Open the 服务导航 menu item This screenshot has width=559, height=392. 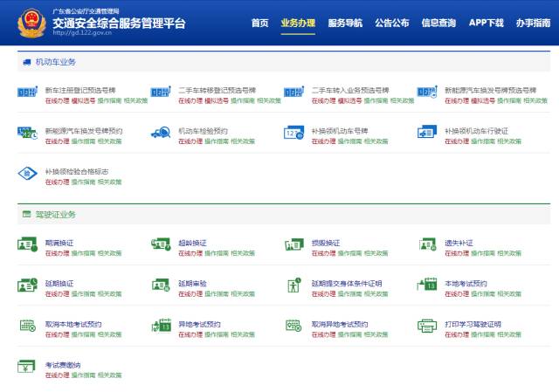point(345,23)
